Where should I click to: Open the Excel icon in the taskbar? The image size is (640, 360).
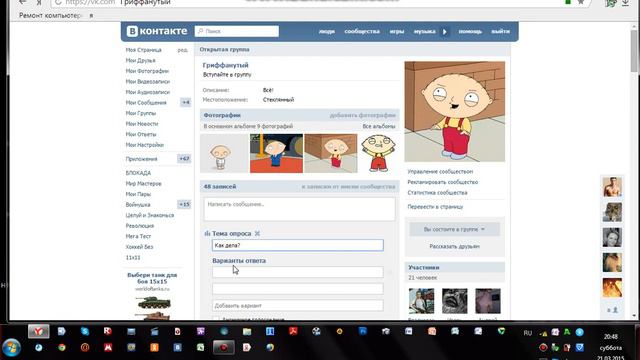[200, 347]
